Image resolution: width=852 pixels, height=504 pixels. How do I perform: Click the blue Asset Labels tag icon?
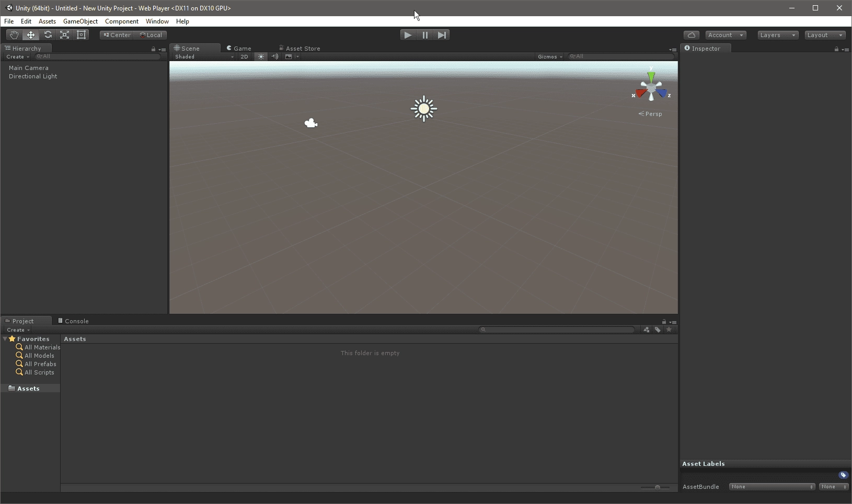[x=843, y=475]
